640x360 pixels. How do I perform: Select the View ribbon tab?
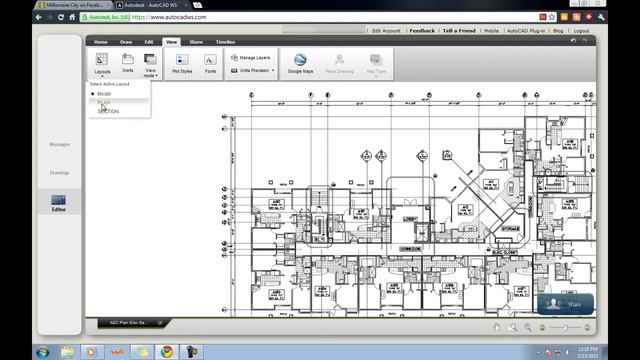point(171,42)
